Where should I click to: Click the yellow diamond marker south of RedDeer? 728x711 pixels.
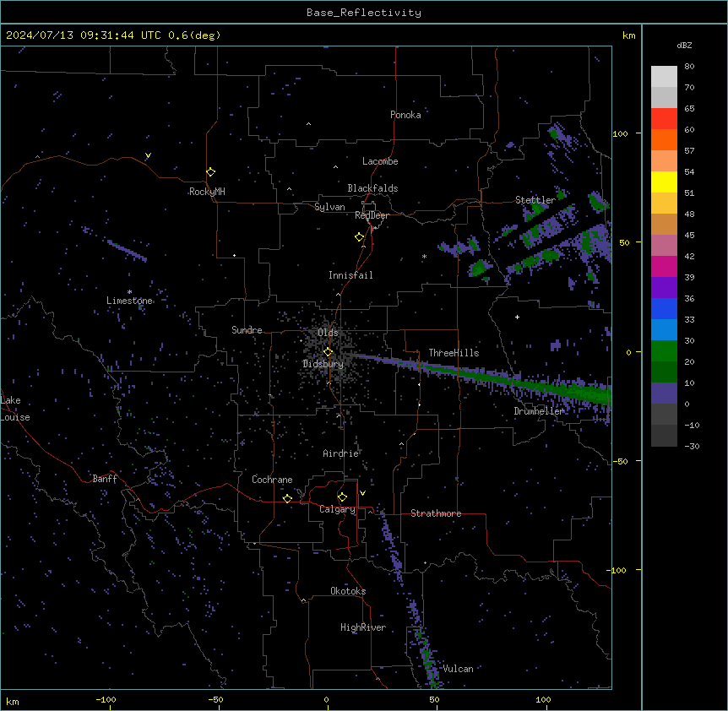pyautogui.click(x=360, y=237)
